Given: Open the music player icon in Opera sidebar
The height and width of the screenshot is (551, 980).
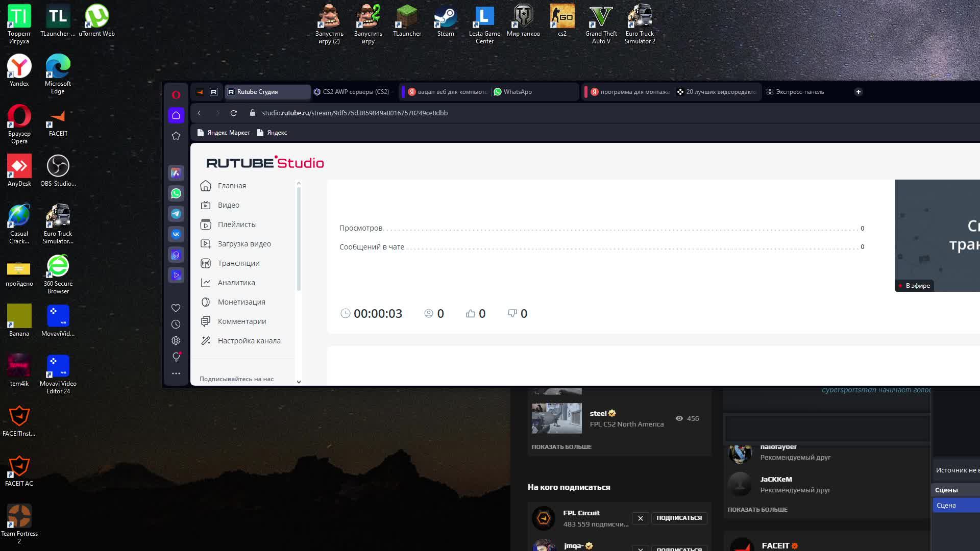Looking at the screenshot, I should coord(176,255).
